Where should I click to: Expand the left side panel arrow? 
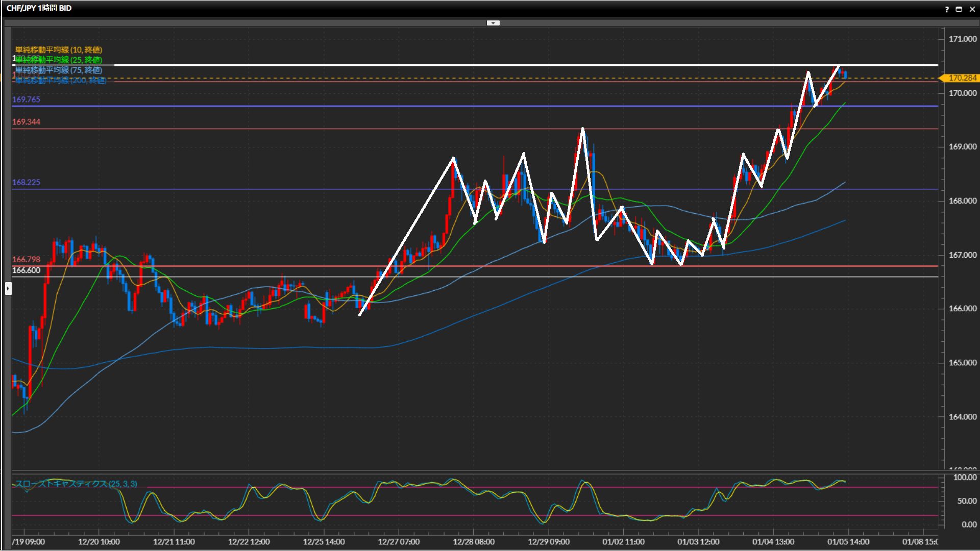[x=8, y=289]
